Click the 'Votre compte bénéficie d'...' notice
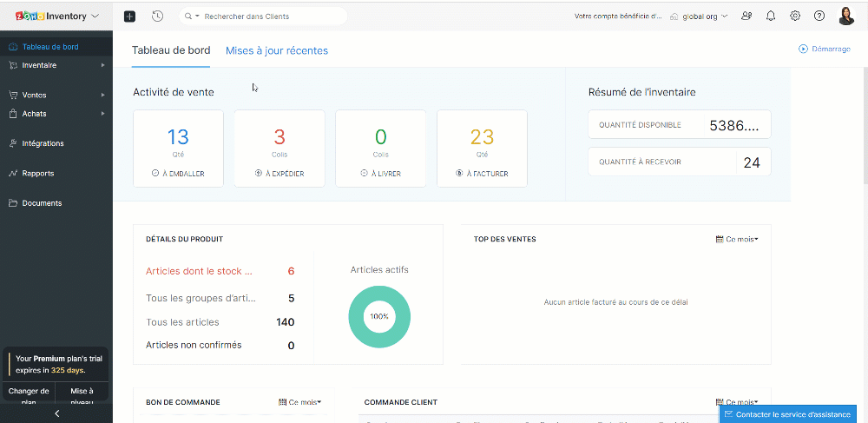The height and width of the screenshot is (423, 868). click(618, 17)
